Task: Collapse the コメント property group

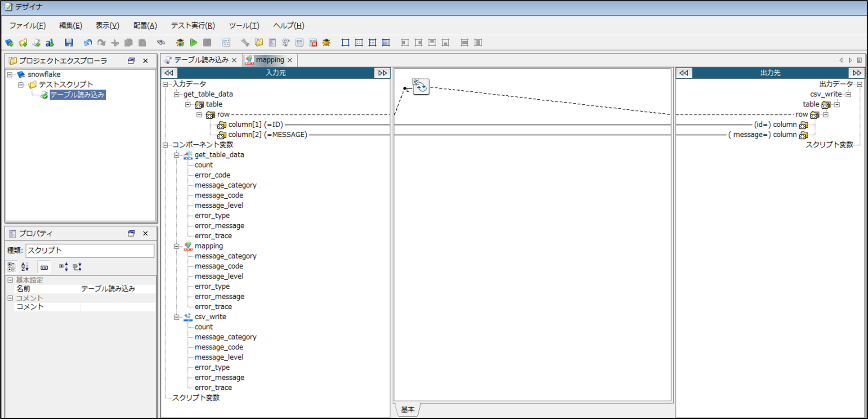Action: click(x=10, y=298)
